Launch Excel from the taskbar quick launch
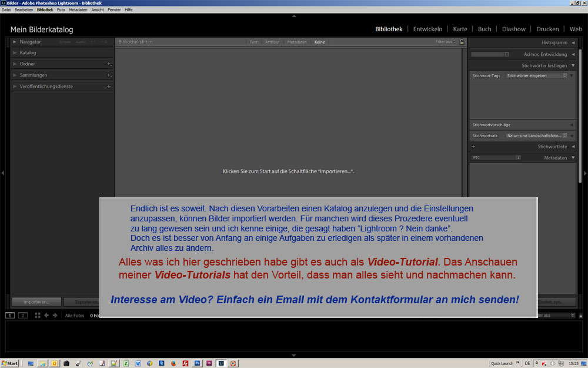588x368 pixels. point(126,363)
